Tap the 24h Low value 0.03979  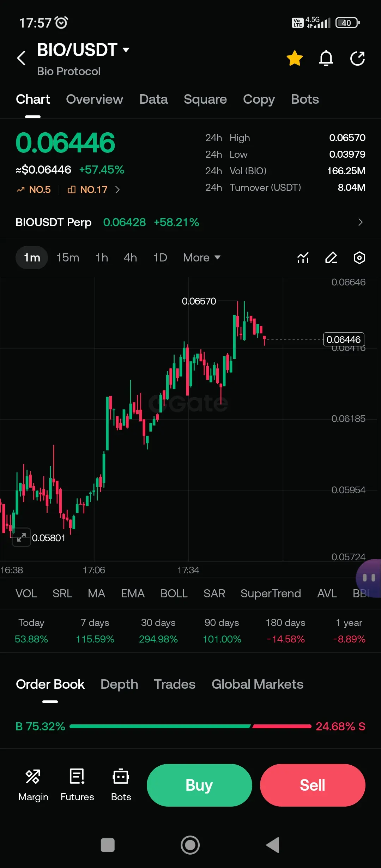pos(347,154)
